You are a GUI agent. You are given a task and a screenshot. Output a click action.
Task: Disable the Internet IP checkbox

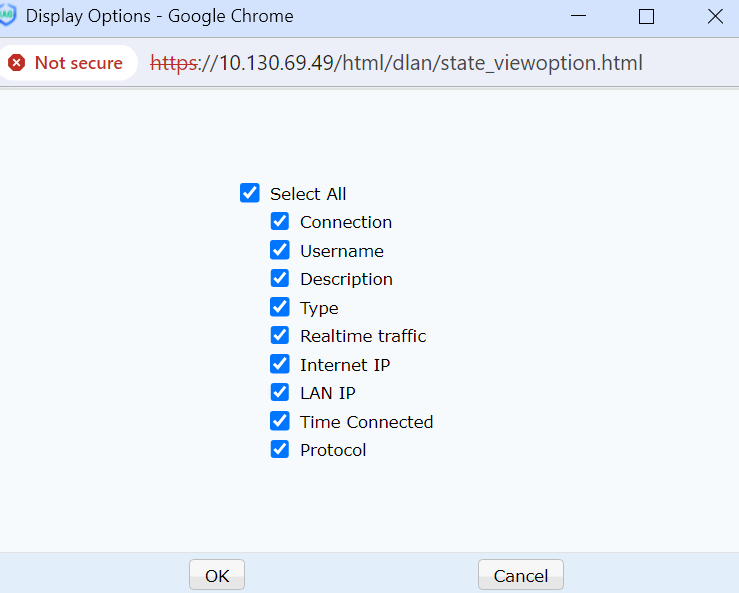pos(280,364)
